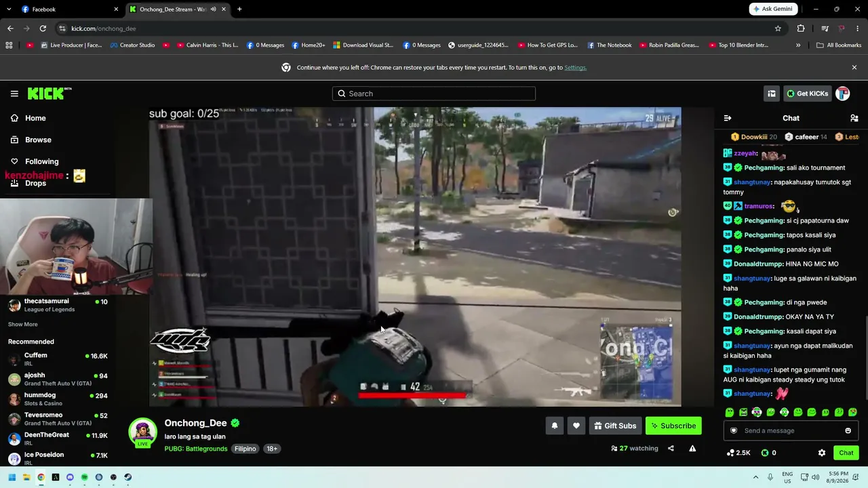Open the DeenTheGreat recommended channel
This screenshot has height=488, width=868.
coord(58,438)
